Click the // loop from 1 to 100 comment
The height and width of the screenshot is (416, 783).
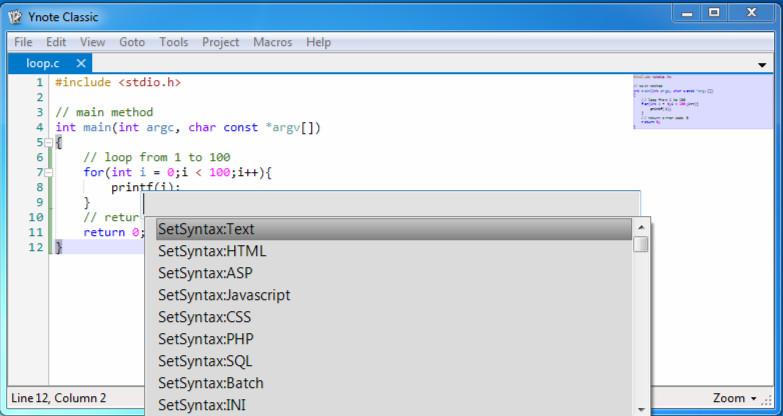(x=157, y=157)
